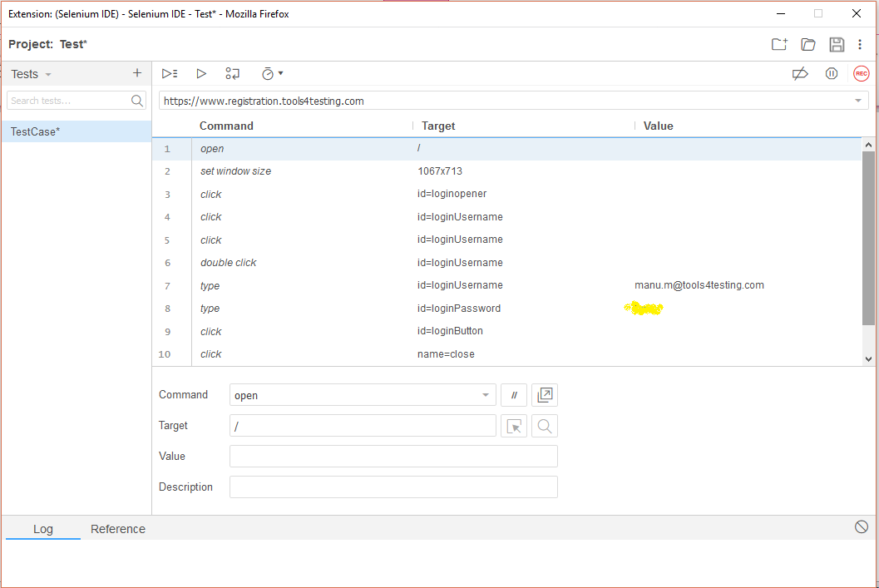
Task: Create a new project icon
Action: (x=779, y=44)
